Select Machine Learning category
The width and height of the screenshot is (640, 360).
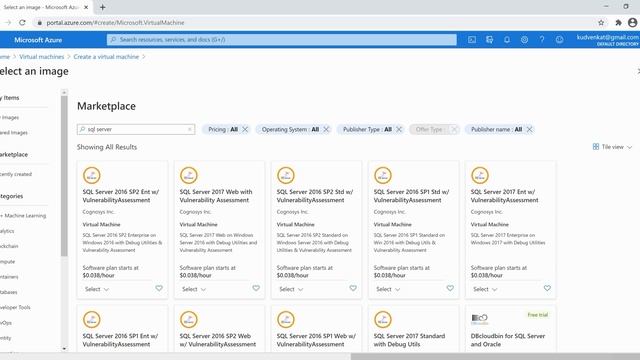click(23, 216)
